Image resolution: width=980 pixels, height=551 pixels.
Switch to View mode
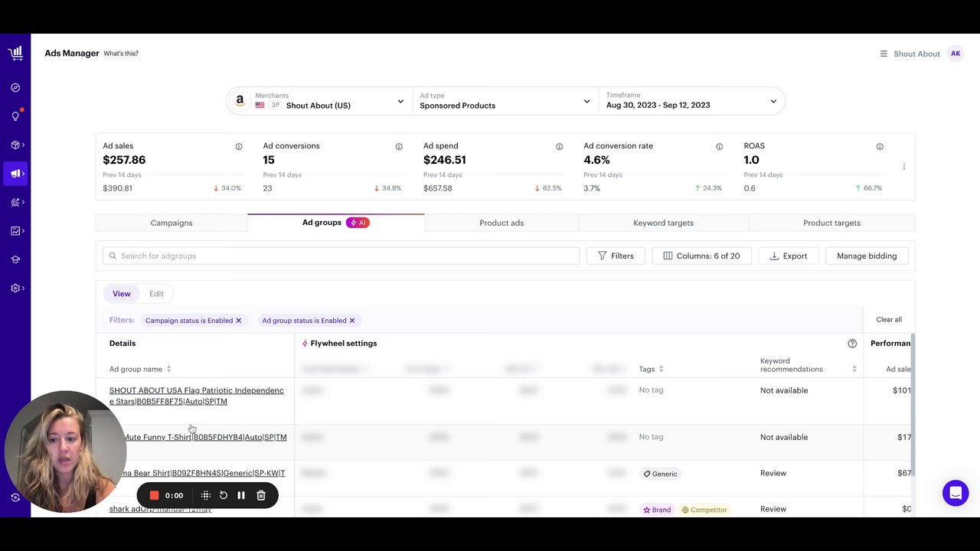pos(122,294)
